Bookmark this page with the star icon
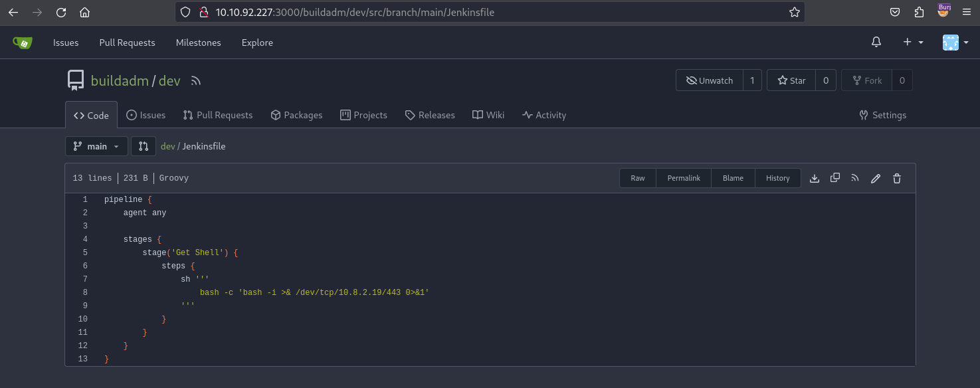Image resolution: width=980 pixels, height=388 pixels. pos(794,12)
